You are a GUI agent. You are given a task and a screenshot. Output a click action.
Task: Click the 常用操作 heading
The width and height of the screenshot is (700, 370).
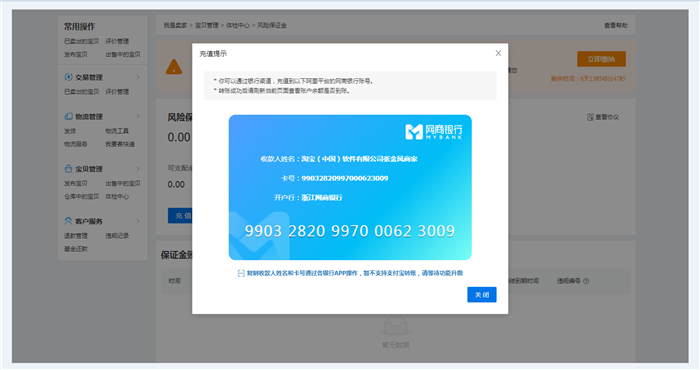pyautogui.click(x=79, y=27)
